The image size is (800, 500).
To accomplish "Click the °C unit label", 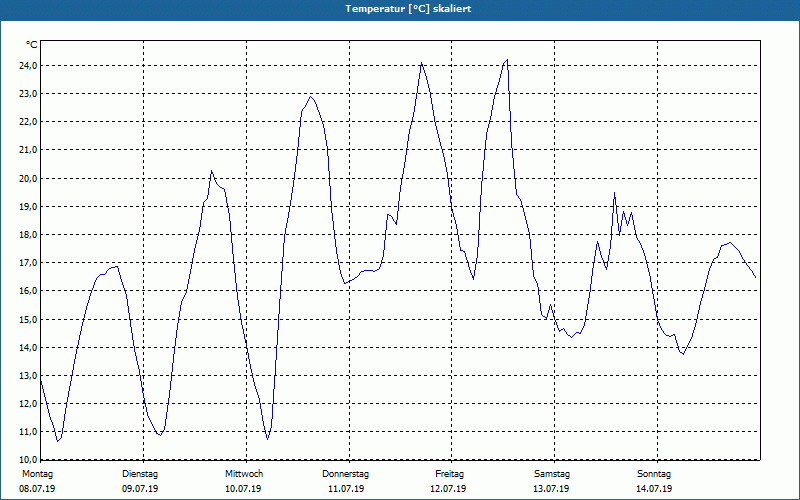I will (31, 45).
